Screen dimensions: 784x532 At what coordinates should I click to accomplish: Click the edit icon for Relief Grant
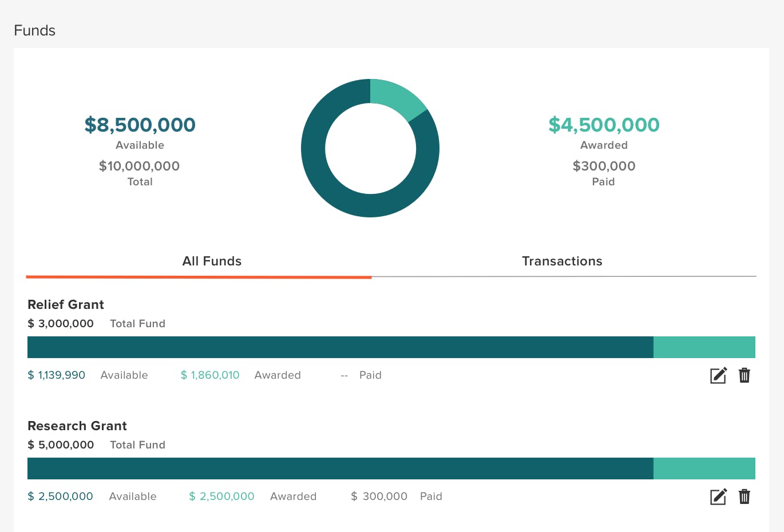(718, 375)
